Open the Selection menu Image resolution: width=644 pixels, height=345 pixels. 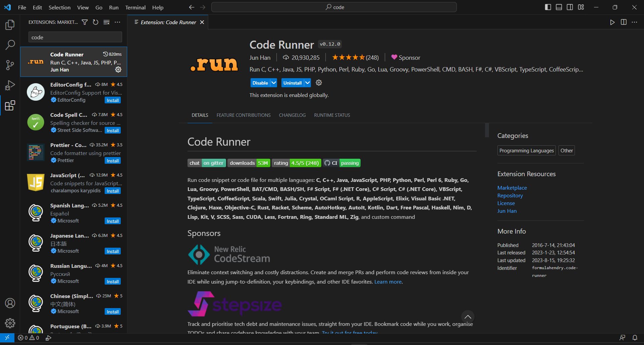pyautogui.click(x=59, y=7)
